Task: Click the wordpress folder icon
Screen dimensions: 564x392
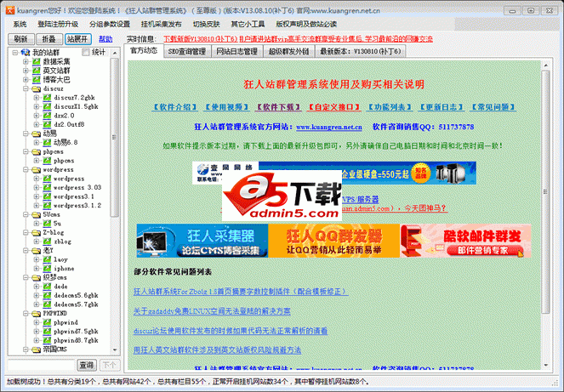Action: 36,169
